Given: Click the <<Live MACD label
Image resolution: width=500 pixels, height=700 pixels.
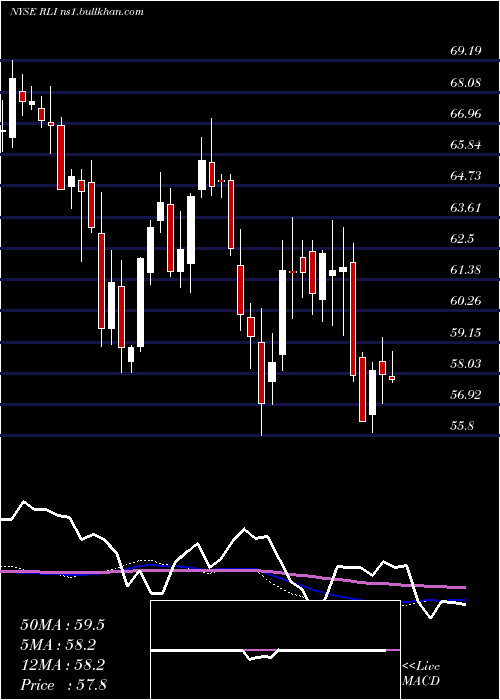Looking at the screenshot, I should pyautogui.click(x=421, y=674).
